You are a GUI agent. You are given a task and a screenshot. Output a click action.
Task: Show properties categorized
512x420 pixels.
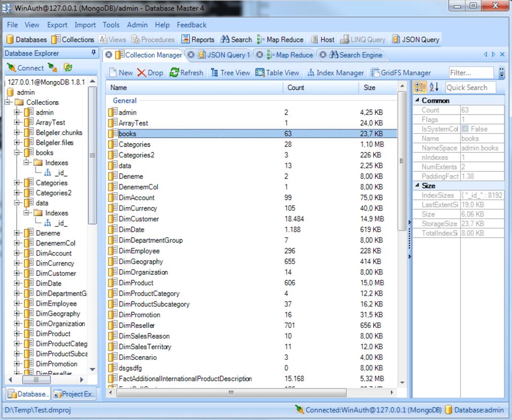point(420,87)
